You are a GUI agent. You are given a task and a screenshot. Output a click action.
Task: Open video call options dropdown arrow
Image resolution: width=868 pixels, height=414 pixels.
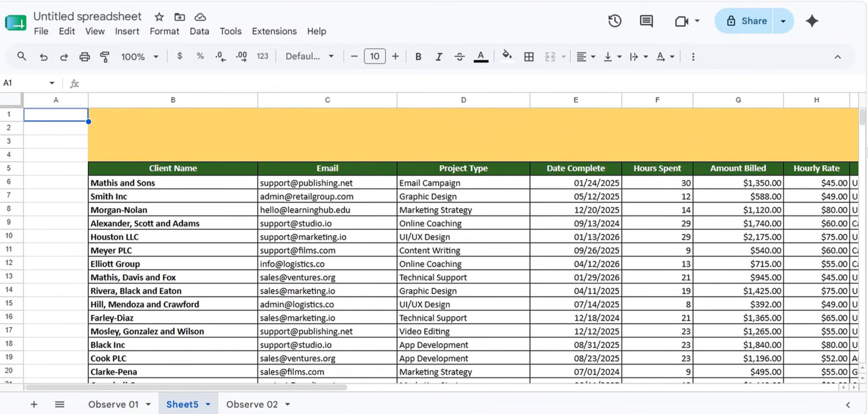point(697,21)
